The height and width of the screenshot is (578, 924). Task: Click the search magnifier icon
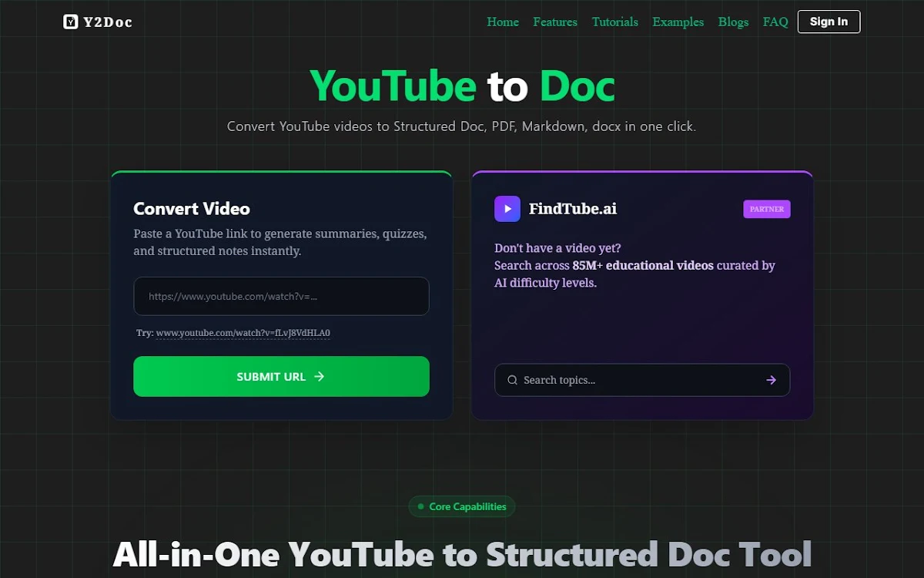pos(513,380)
